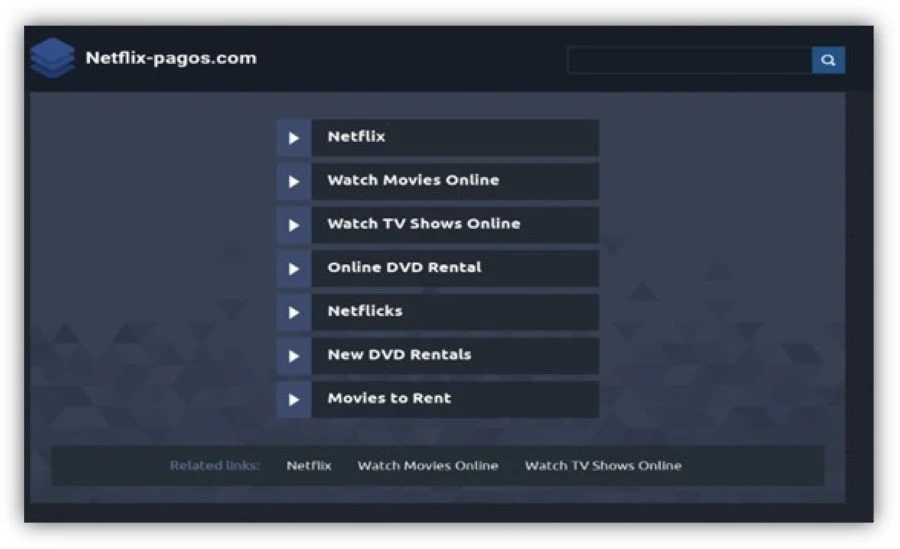Image resolution: width=900 pixels, height=549 pixels.
Task: Click the arrow icon beside Watch TV Shows Online
Action: click(x=293, y=225)
